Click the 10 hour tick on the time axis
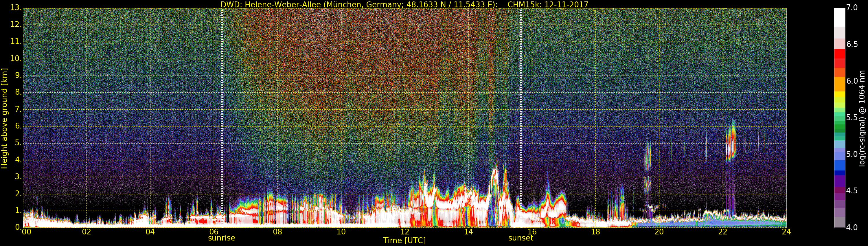The image size is (868, 246). pos(341,232)
